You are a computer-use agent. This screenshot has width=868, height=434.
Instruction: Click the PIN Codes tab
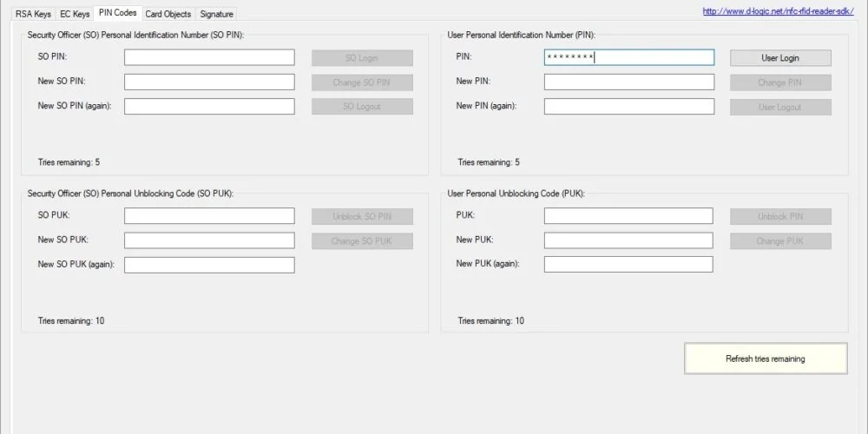118,13
